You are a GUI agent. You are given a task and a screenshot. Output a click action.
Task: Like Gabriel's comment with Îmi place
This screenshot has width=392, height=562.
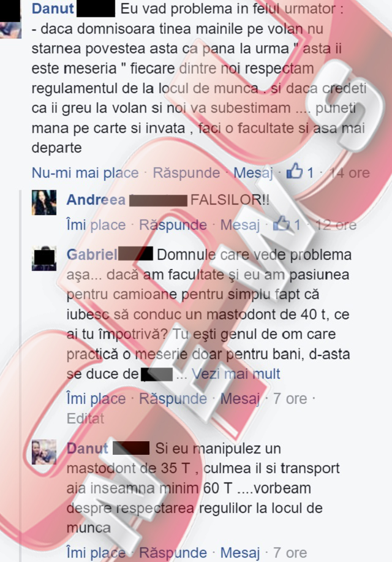(96, 399)
